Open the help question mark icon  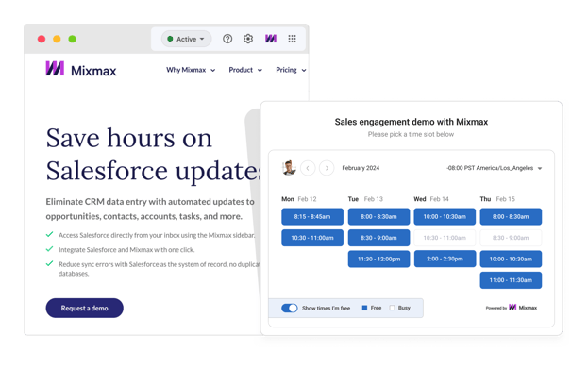coord(227,39)
